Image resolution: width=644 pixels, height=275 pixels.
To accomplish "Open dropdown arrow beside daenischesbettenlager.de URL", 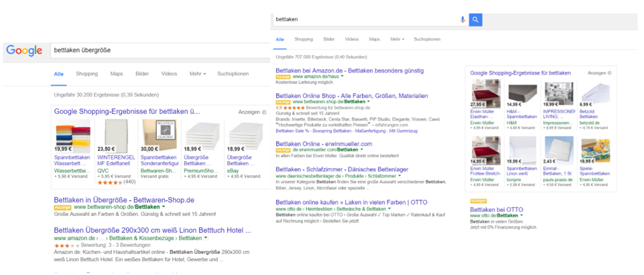I will [399, 176].
